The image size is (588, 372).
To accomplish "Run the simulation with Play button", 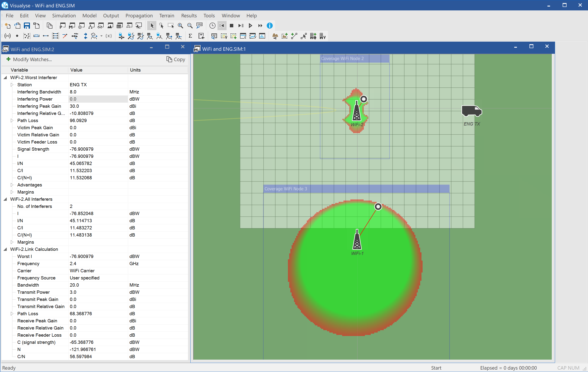I will point(250,26).
